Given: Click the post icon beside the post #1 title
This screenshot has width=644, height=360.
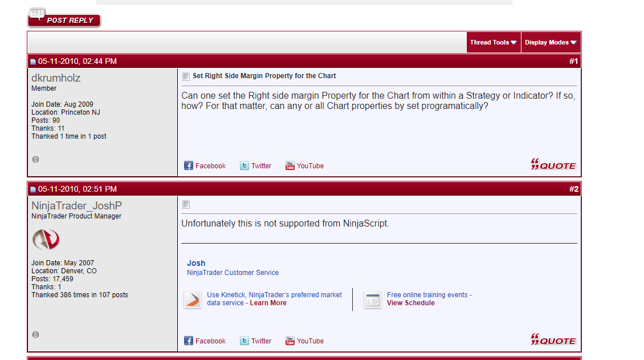Looking at the screenshot, I should (x=186, y=76).
